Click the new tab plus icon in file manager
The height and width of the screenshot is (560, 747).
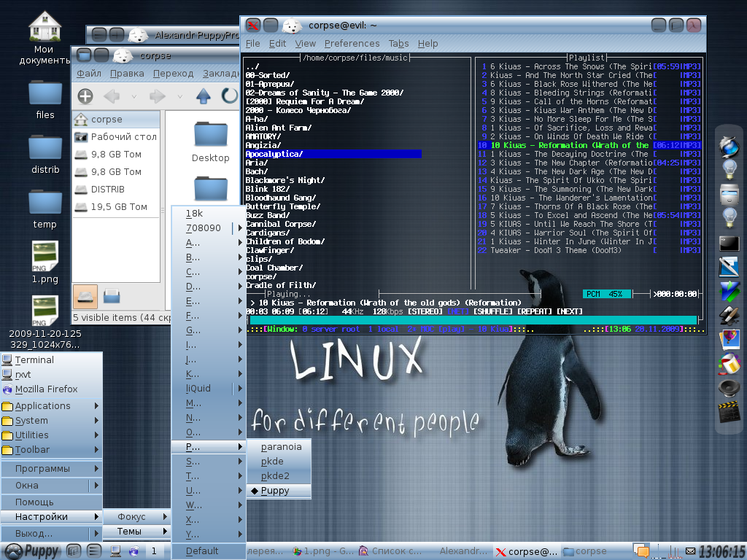point(85,96)
